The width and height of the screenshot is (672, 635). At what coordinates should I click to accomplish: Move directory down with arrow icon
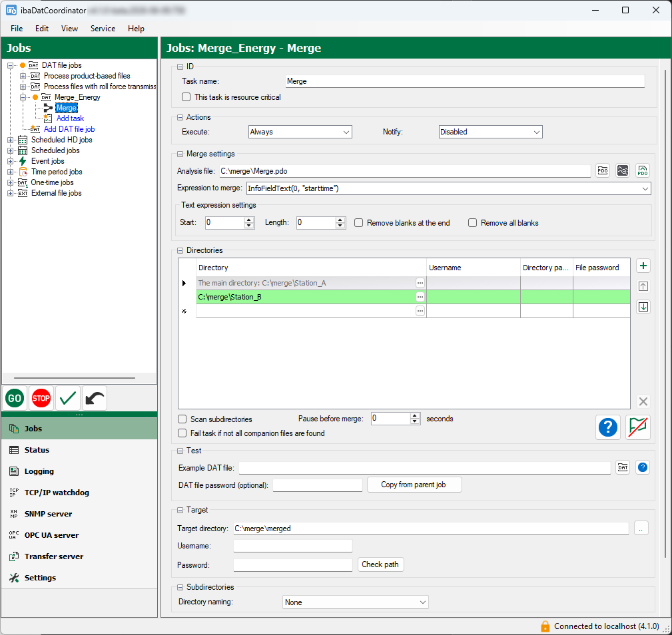tap(643, 307)
